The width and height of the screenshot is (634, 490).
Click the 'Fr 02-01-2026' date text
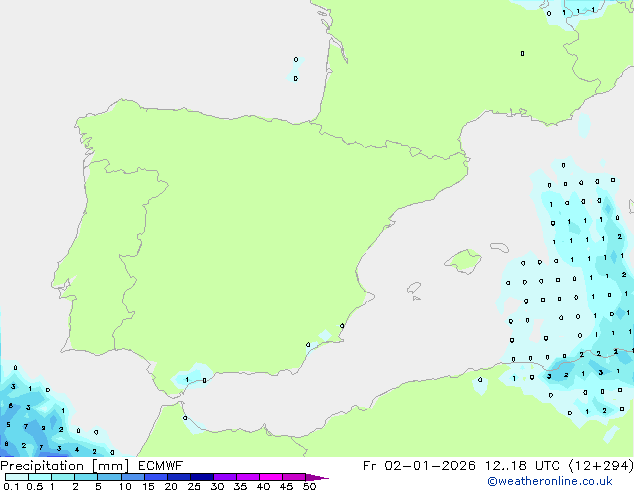[x=419, y=466]
